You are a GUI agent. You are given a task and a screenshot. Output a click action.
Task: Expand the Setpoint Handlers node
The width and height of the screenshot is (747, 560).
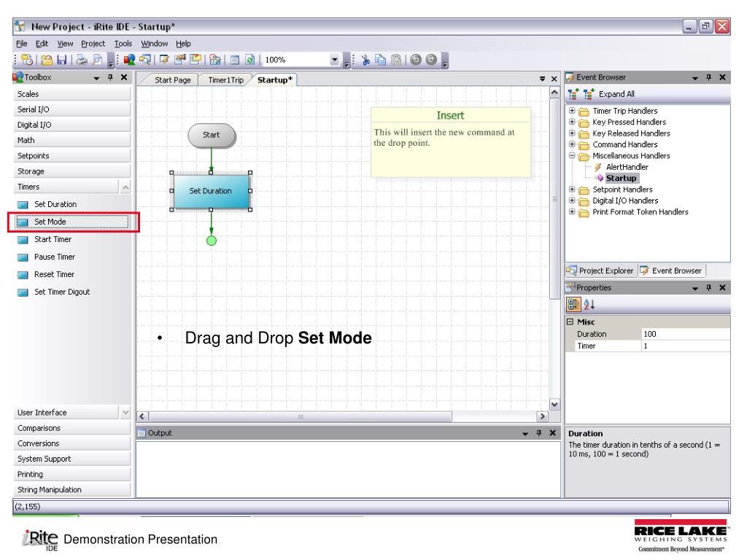coord(572,189)
